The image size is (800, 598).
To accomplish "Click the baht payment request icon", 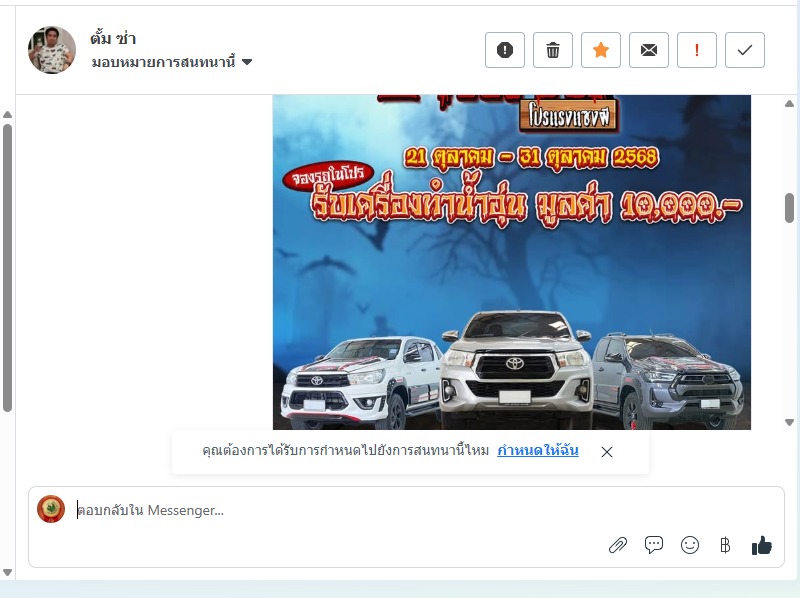I will pyautogui.click(x=725, y=545).
